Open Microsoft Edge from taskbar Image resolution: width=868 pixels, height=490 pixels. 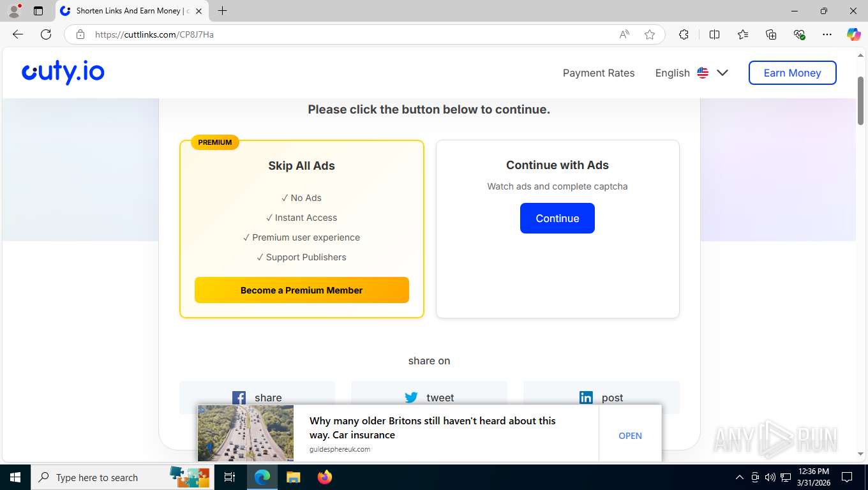pyautogui.click(x=262, y=477)
